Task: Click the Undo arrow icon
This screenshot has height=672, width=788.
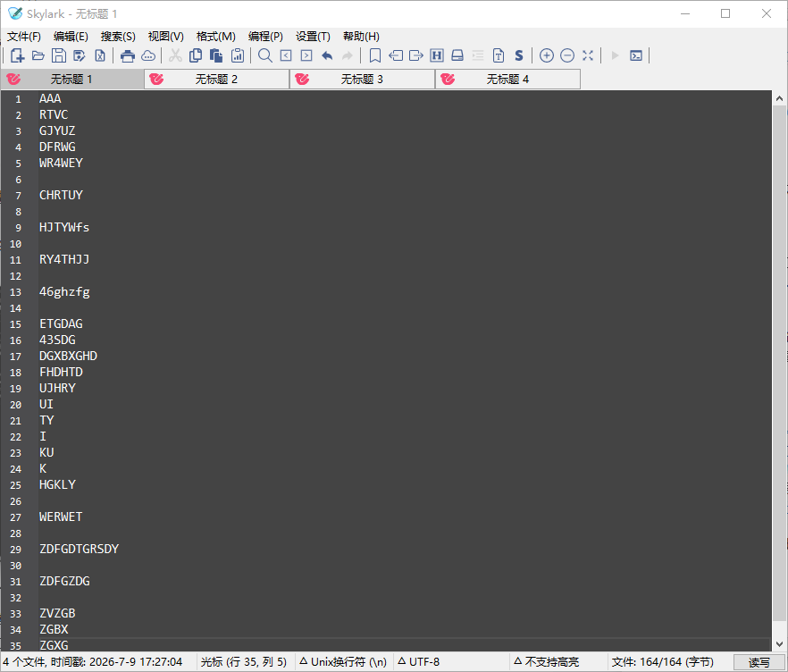Action: (x=327, y=55)
